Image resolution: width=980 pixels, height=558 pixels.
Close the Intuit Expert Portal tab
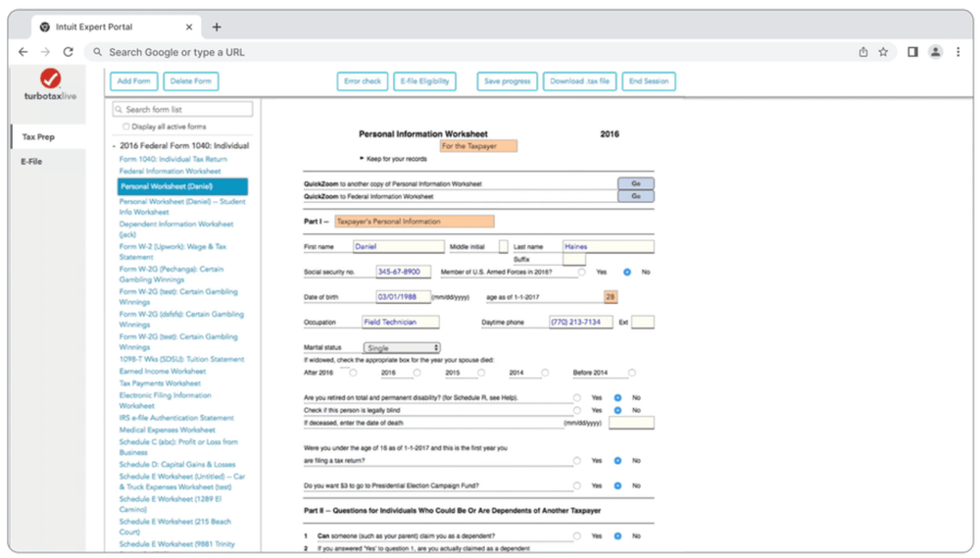pyautogui.click(x=189, y=26)
